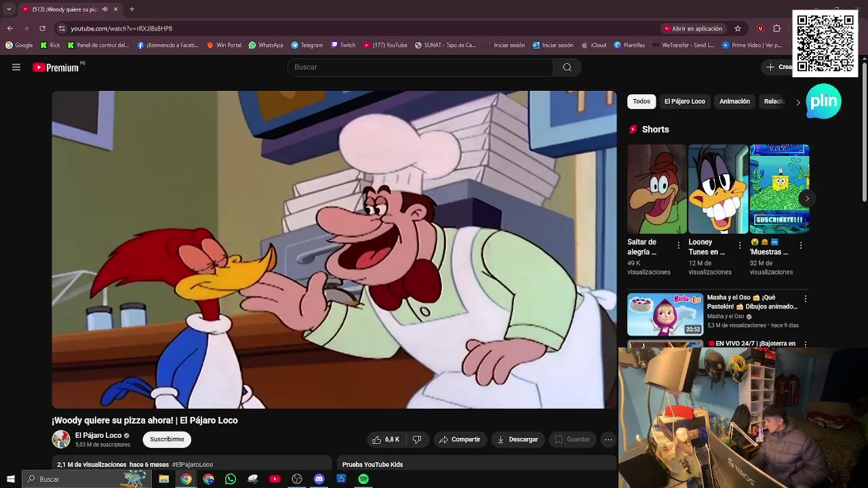This screenshot has height=488, width=868.
Task: Focus the YouTube Buscar search field
Action: click(420, 67)
